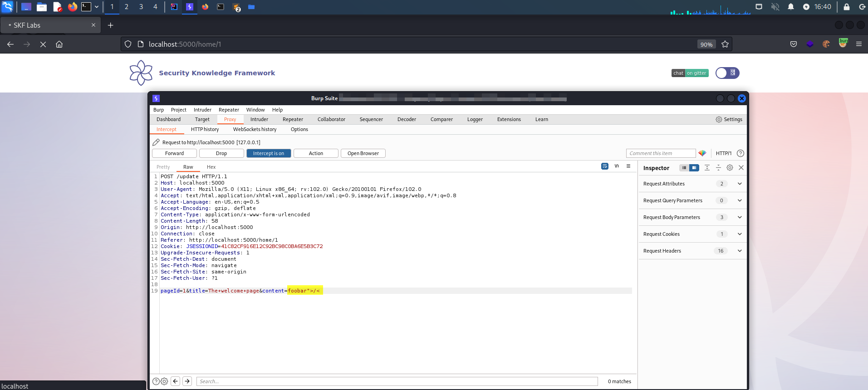Open the search help icon at bottom left
868x390 pixels.
pos(156,381)
